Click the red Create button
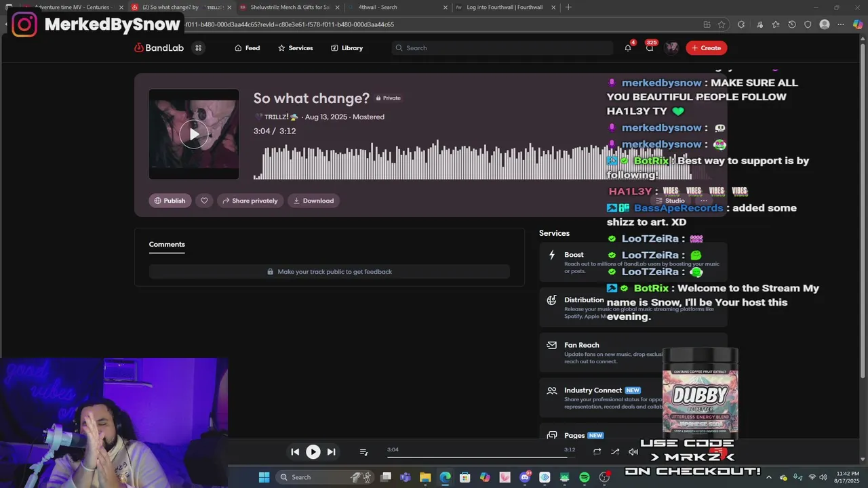This screenshot has width=868, height=488. 706,47
